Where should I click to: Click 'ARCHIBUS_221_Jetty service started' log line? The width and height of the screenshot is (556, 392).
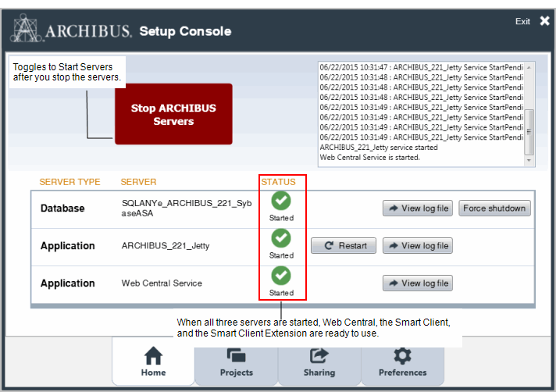click(379, 148)
